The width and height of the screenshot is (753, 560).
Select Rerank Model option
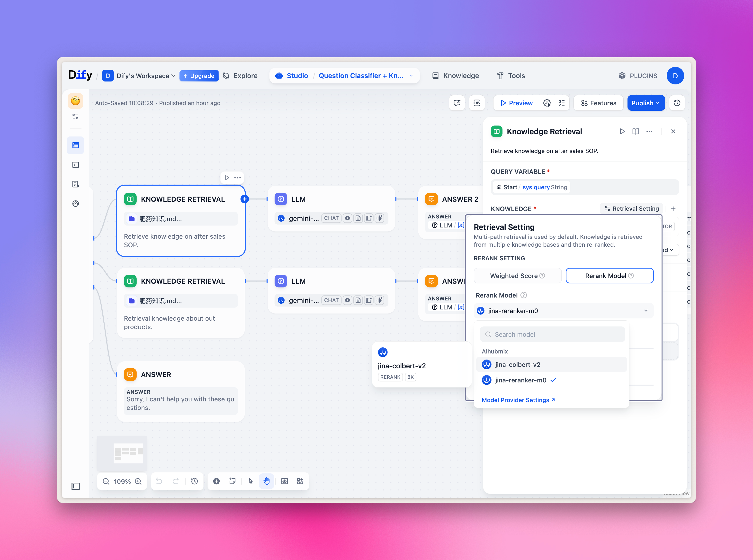click(x=609, y=276)
